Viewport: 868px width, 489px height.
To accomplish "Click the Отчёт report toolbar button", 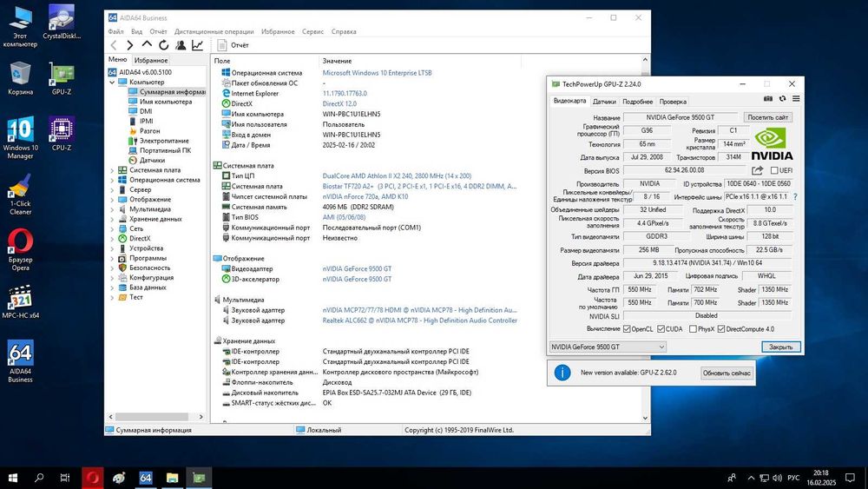I will coord(233,45).
